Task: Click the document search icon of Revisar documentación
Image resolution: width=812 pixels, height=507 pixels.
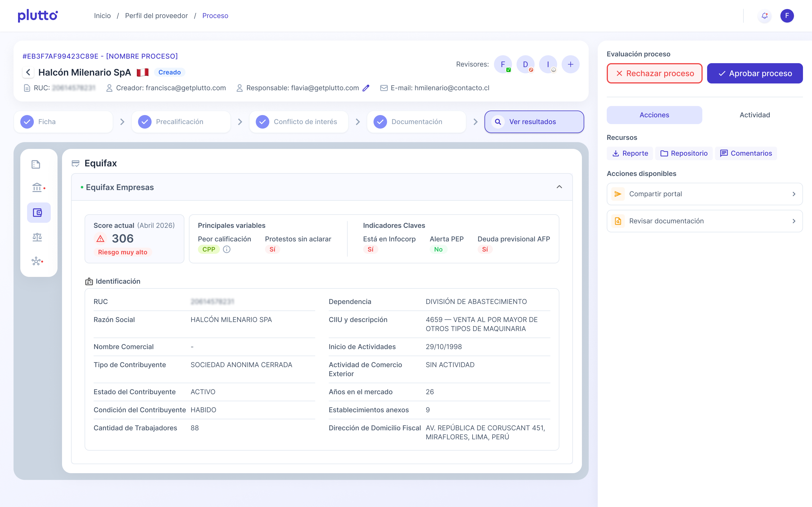Action: 618,221
